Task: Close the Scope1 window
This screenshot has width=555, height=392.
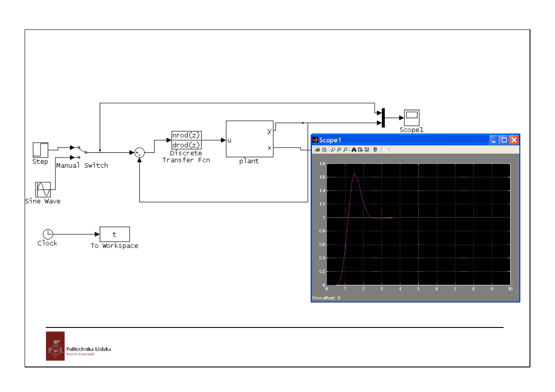Action: [x=514, y=140]
